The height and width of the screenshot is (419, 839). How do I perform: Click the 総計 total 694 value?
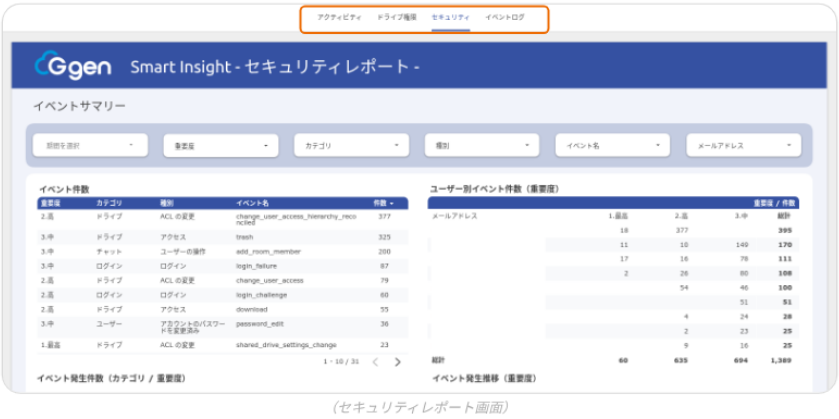point(742,360)
